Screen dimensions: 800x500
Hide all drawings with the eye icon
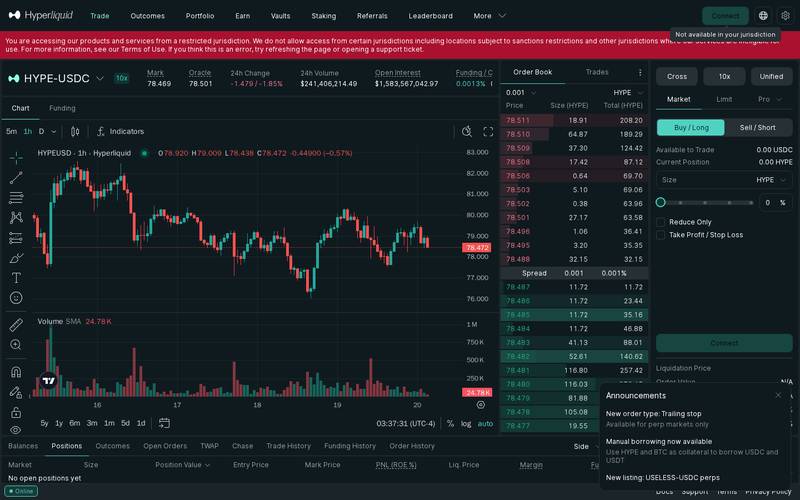click(16, 430)
